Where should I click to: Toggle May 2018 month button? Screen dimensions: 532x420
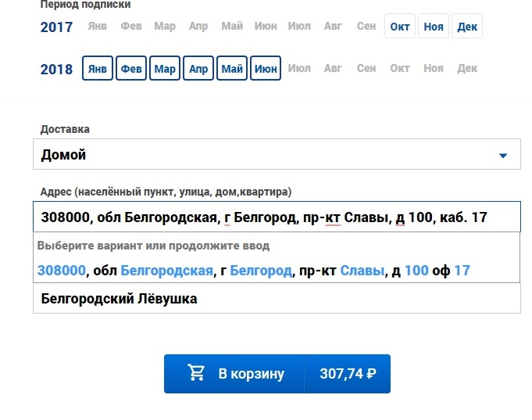pos(232,68)
